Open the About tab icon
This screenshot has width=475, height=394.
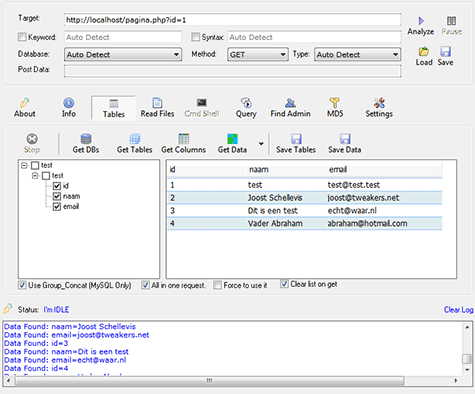pos(24,103)
